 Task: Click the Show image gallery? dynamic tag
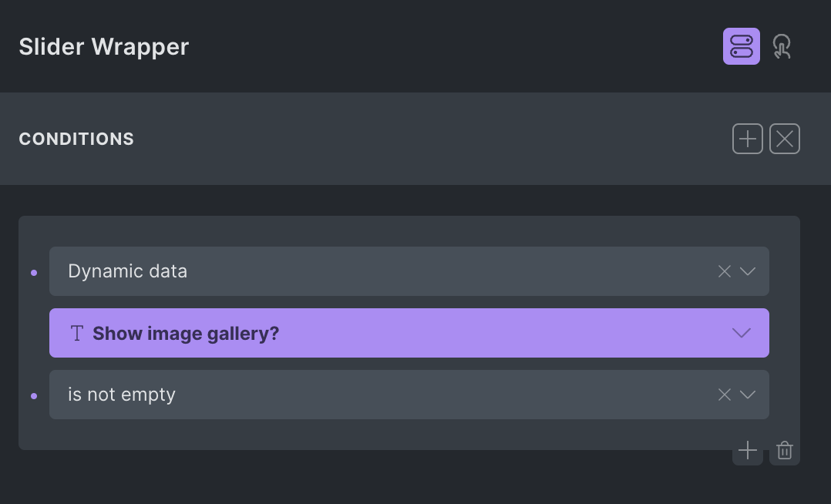click(x=409, y=333)
